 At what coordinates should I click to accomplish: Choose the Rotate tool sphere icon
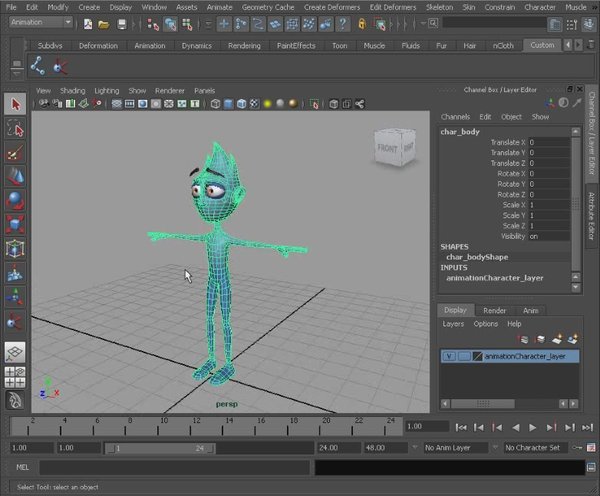tap(15, 200)
